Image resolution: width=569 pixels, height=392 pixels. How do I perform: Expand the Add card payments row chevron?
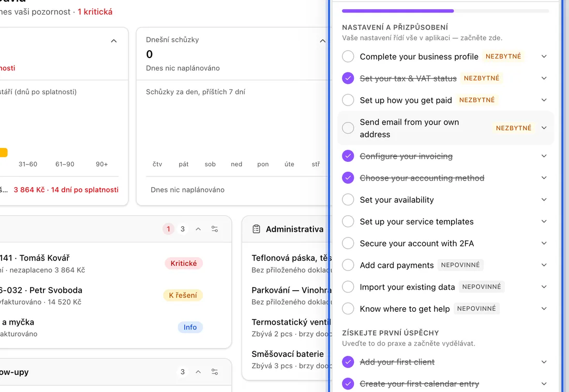click(544, 265)
